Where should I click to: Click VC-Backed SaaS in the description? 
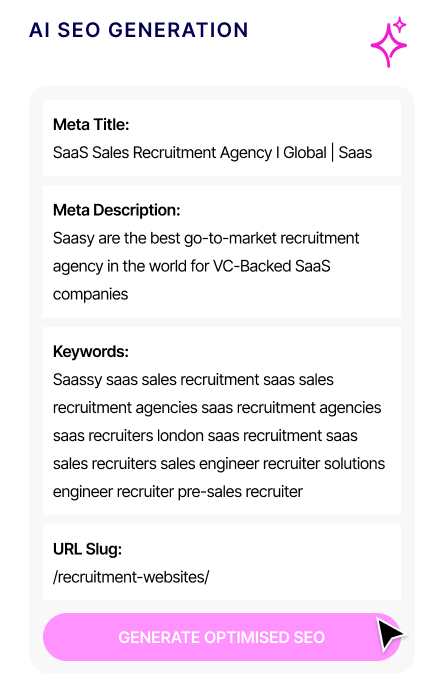pyautogui.click(x=272, y=266)
